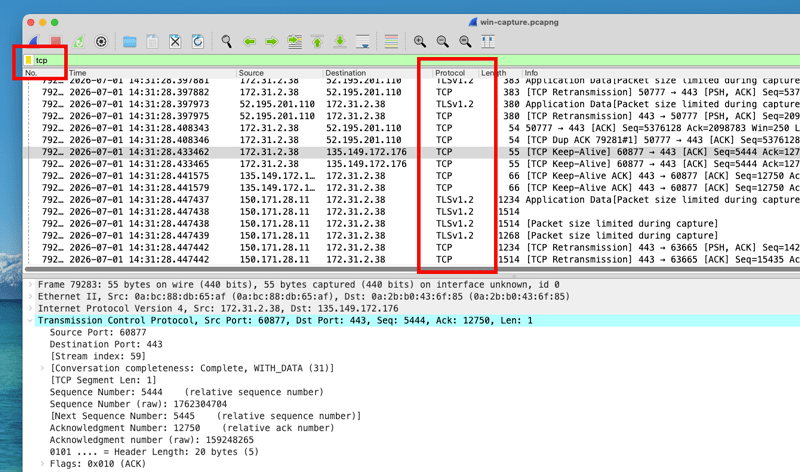Expand the Frame 79283 tree node

coord(30,285)
